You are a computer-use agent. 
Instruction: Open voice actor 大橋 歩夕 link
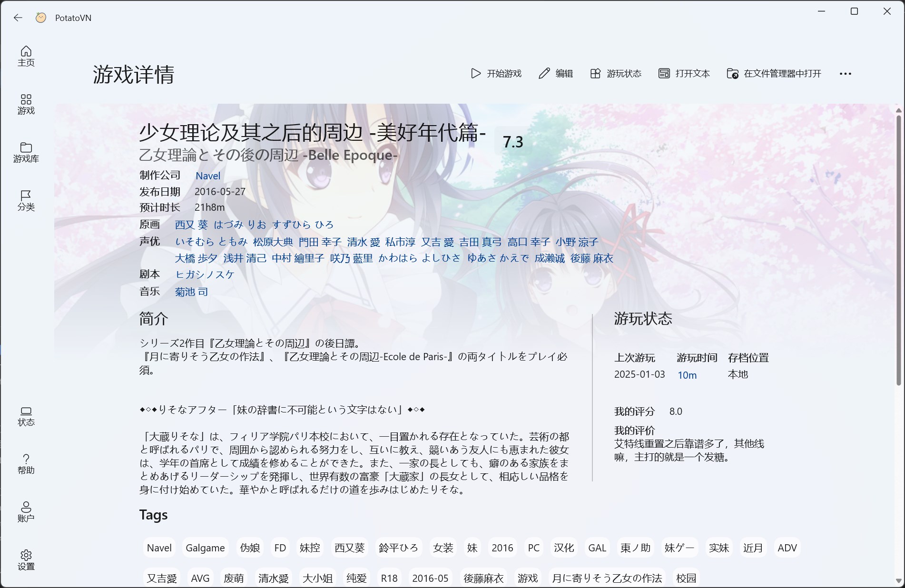[197, 258]
